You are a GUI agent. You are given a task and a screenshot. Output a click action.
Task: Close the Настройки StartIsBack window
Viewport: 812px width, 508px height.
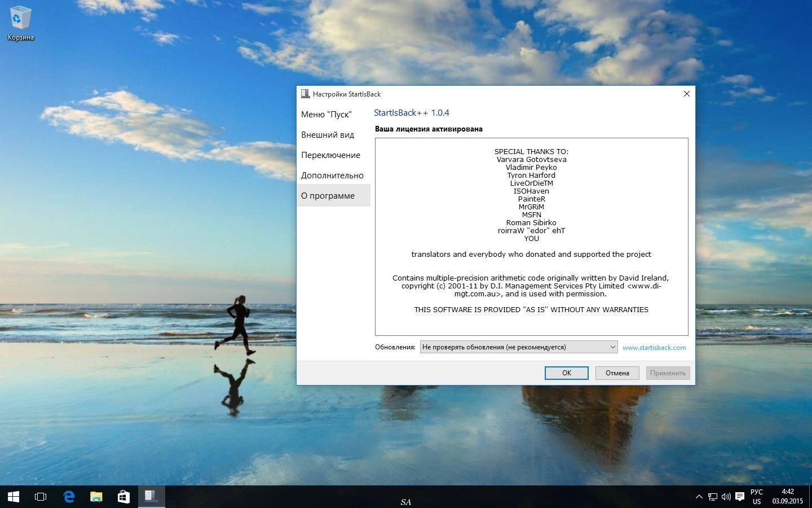pos(687,94)
